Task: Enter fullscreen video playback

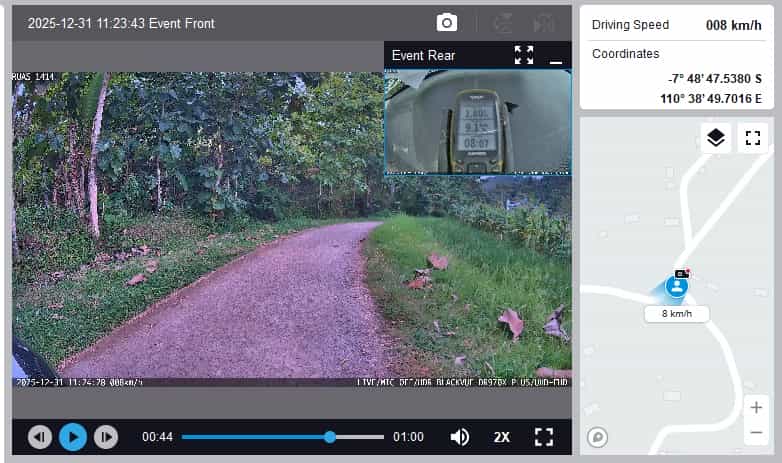Action: tap(544, 437)
